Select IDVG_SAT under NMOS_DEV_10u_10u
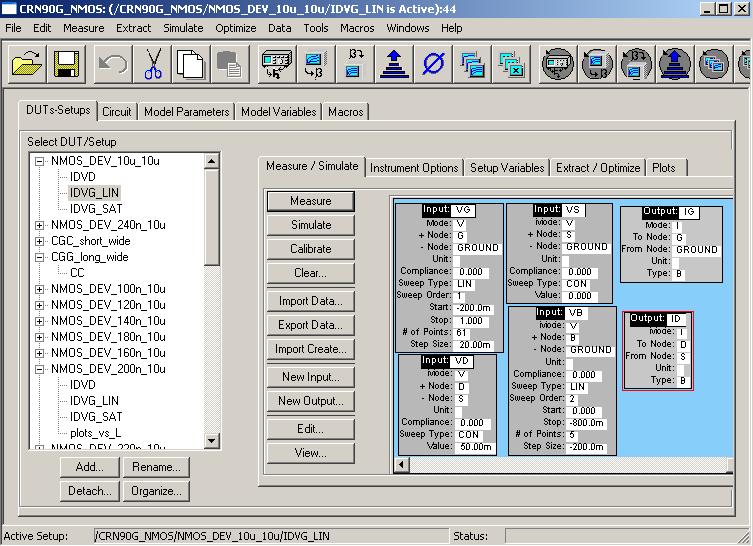The width and height of the screenshot is (753, 546). (x=96, y=209)
